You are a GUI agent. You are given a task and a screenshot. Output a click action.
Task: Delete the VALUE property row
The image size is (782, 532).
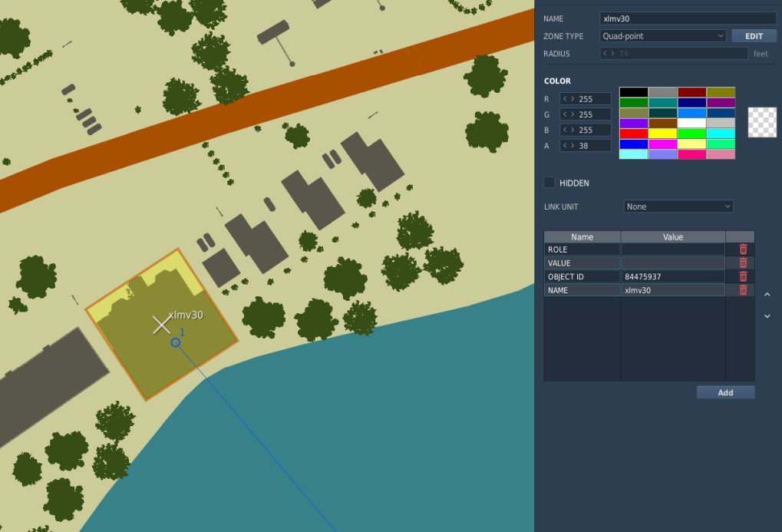coord(743,263)
